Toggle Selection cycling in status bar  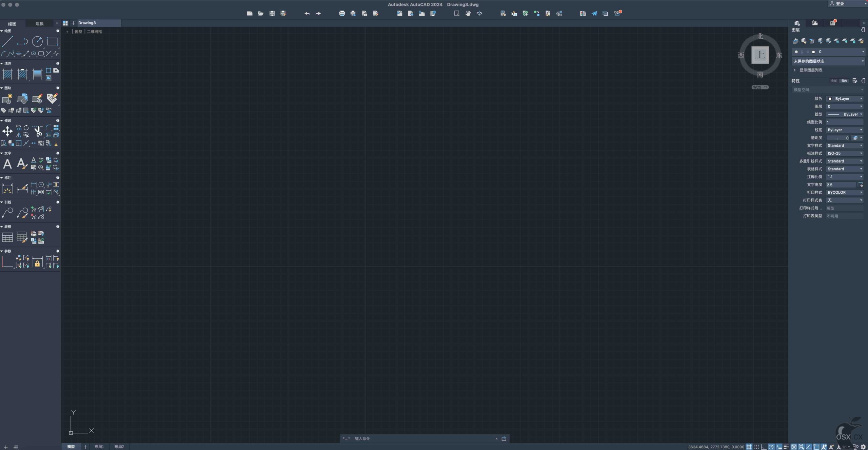click(802, 447)
